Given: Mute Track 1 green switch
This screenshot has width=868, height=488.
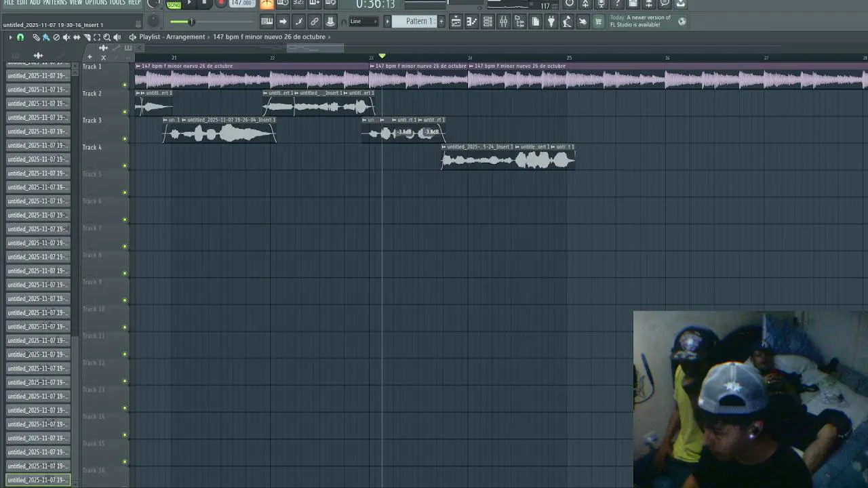Looking at the screenshot, I should pyautogui.click(x=125, y=85).
